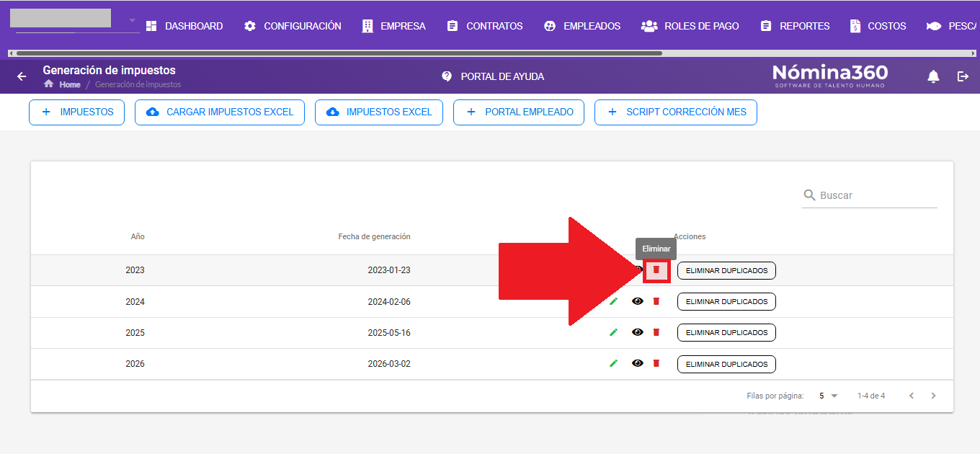Image resolution: width=980 pixels, height=454 pixels.
Task: Delete the 2026 tax record
Action: (x=656, y=363)
